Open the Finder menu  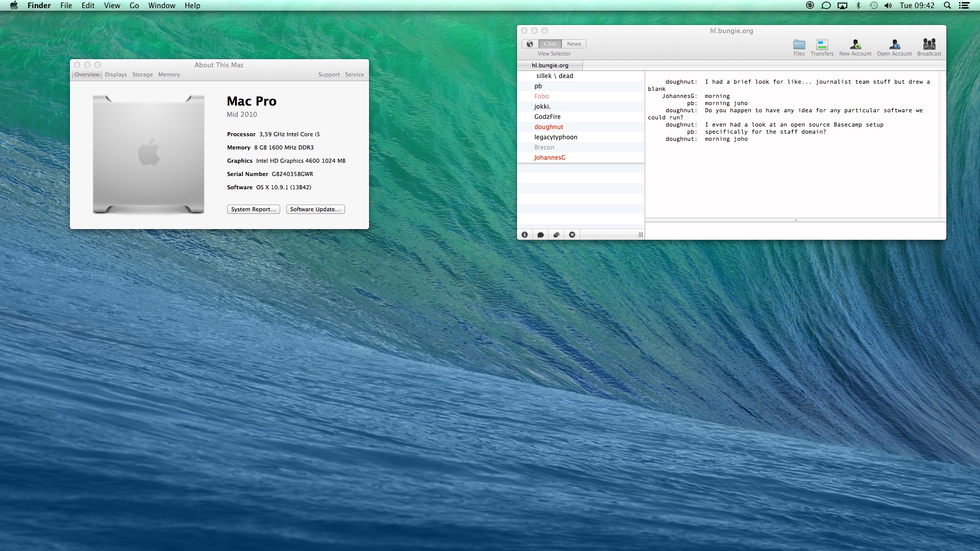pos(39,6)
